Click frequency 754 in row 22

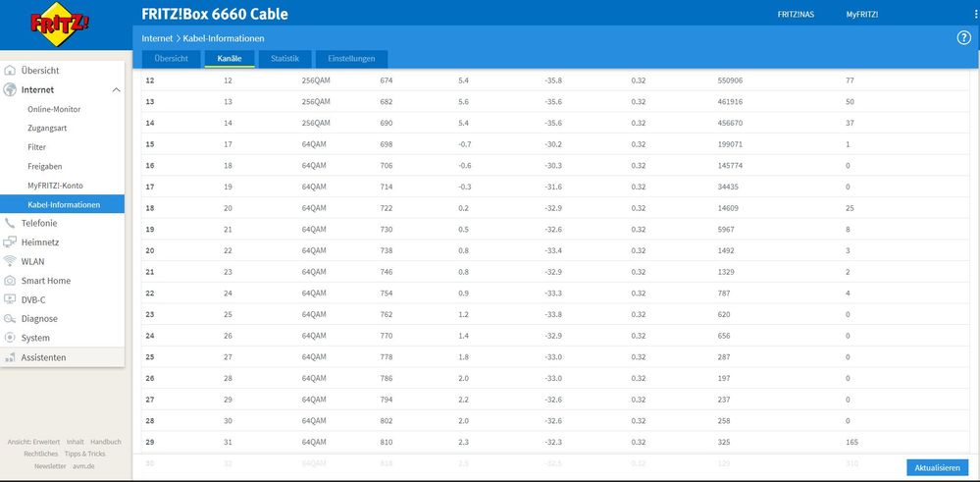387,294
